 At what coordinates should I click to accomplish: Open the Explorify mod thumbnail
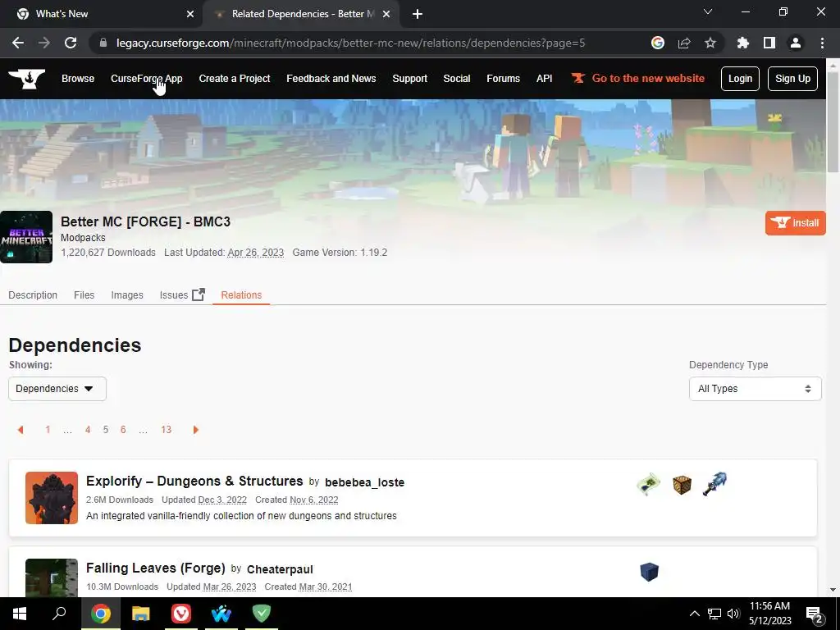[52, 498]
